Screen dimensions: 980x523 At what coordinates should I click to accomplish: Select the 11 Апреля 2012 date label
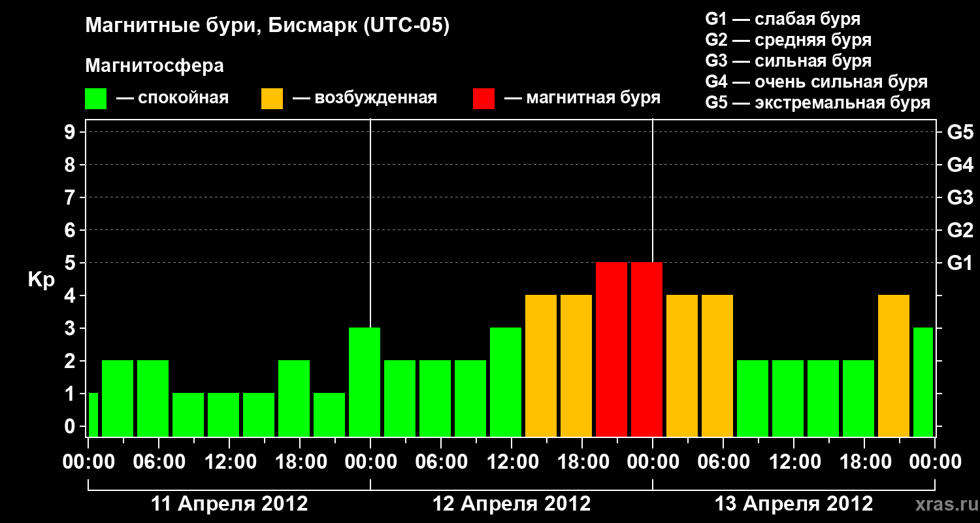point(229,504)
